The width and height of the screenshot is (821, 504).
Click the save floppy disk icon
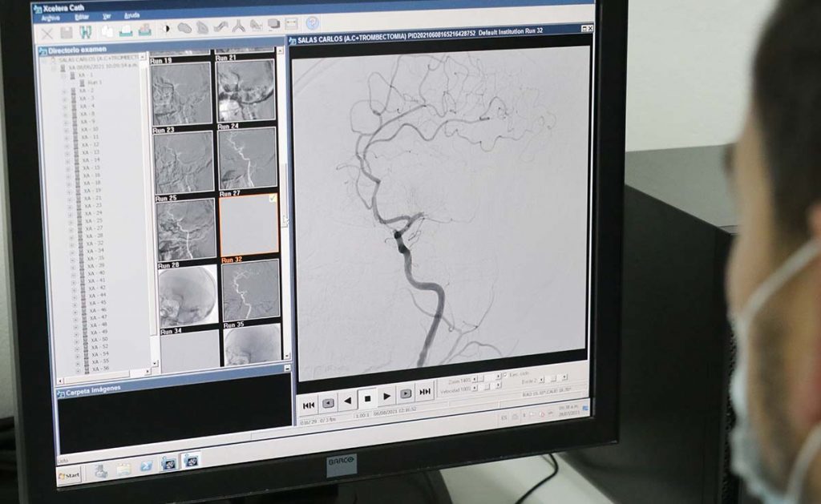coord(67,34)
